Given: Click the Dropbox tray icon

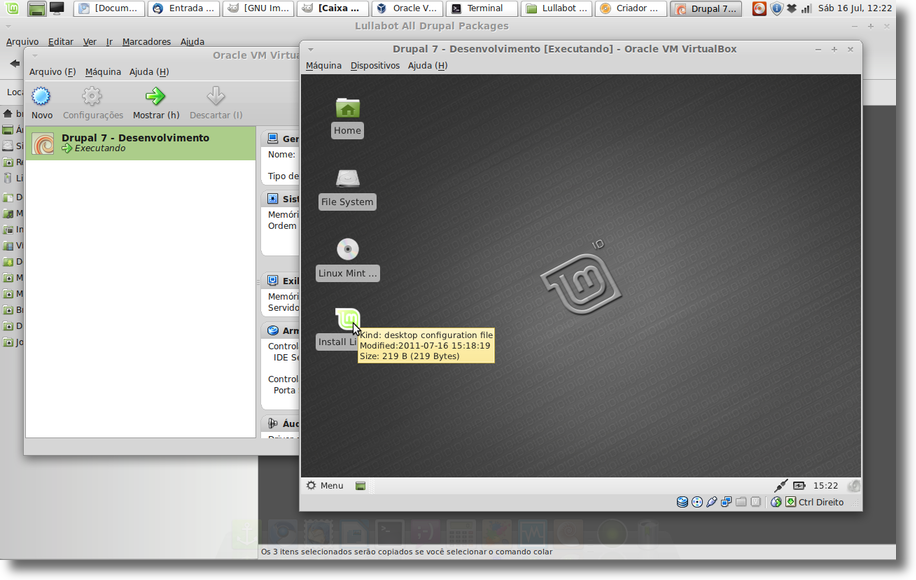Looking at the screenshot, I should click(x=792, y=8).
